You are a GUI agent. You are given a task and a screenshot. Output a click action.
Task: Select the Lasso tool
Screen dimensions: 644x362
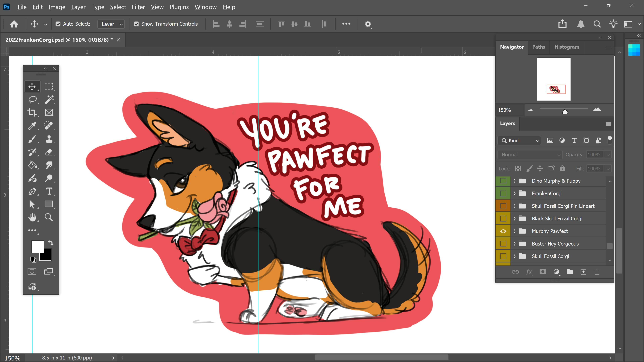[32, 100]
